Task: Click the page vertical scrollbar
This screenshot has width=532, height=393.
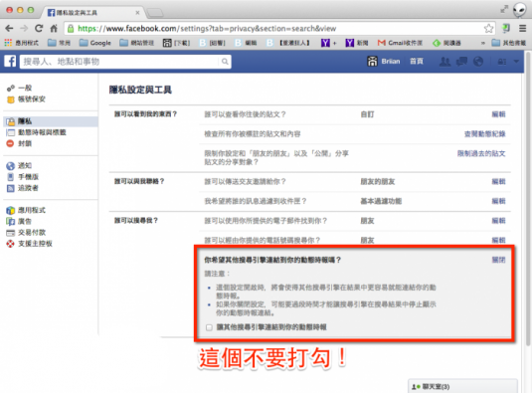Action: pos(528,199)
